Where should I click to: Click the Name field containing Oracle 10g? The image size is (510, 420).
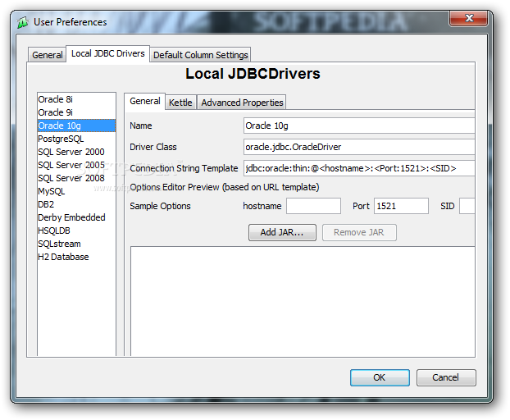(x=359, y=126)
